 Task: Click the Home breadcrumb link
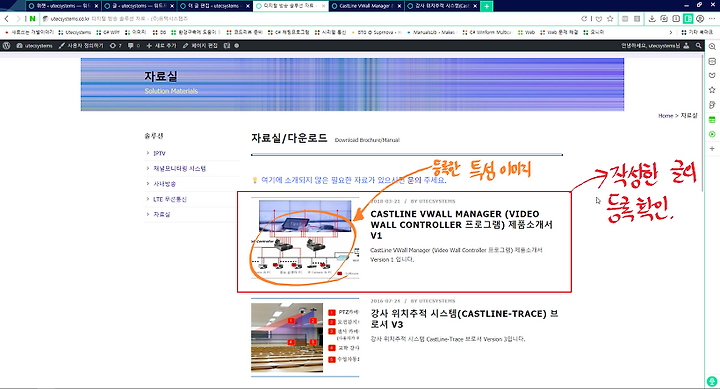coord(665,116)
